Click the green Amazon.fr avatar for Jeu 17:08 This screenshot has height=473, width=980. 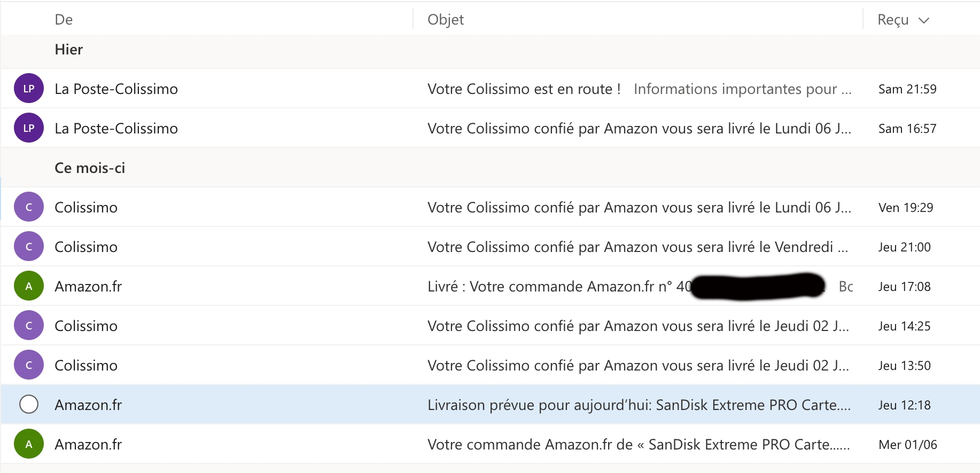coord(29,286)
